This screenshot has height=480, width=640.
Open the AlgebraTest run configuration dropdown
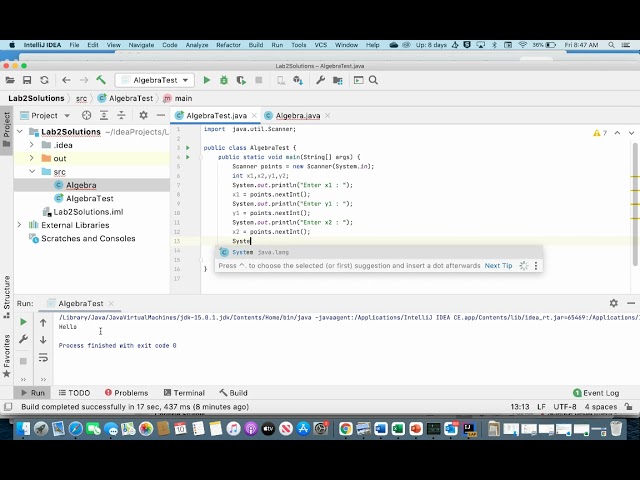154,80
